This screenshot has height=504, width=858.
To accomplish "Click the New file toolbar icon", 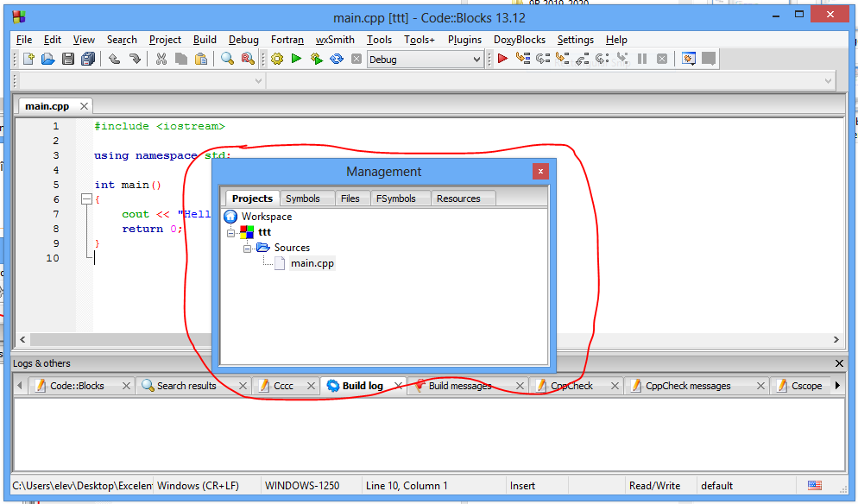I will (x=28, y=59).
